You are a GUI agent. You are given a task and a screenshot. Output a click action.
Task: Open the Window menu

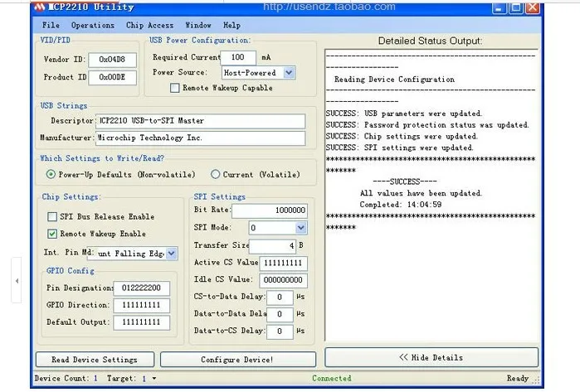tap(198, 25)
